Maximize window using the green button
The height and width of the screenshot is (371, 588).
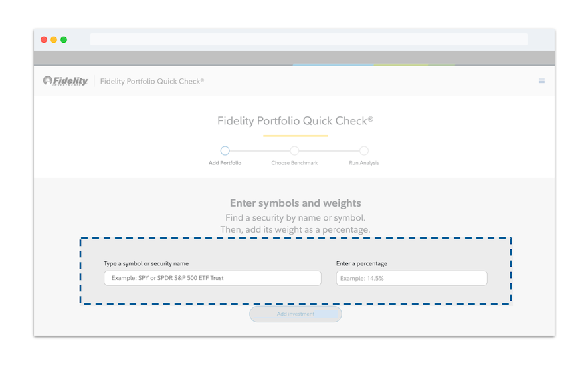pyautogui.click(x=64, y=40)
